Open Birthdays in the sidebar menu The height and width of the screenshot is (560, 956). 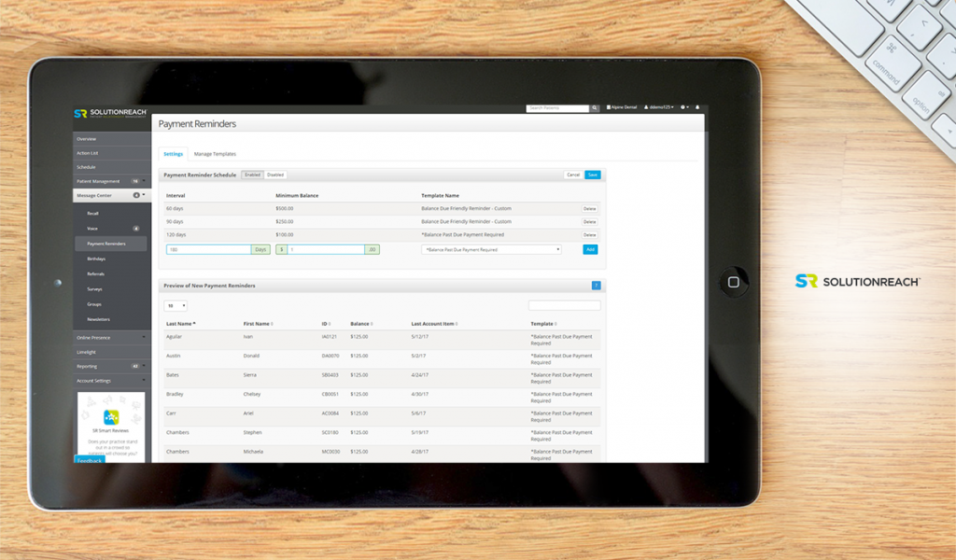pos(96,259)
